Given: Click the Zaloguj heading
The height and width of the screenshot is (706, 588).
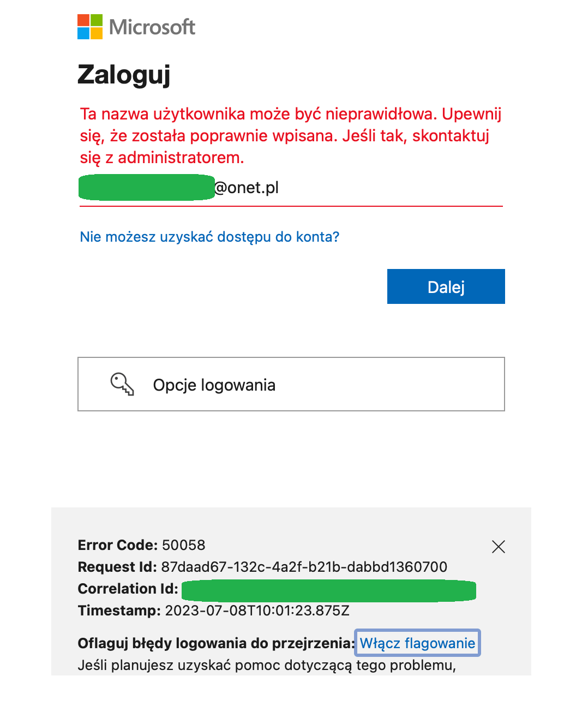Looking at the screenshot, I should coord(124,75).
